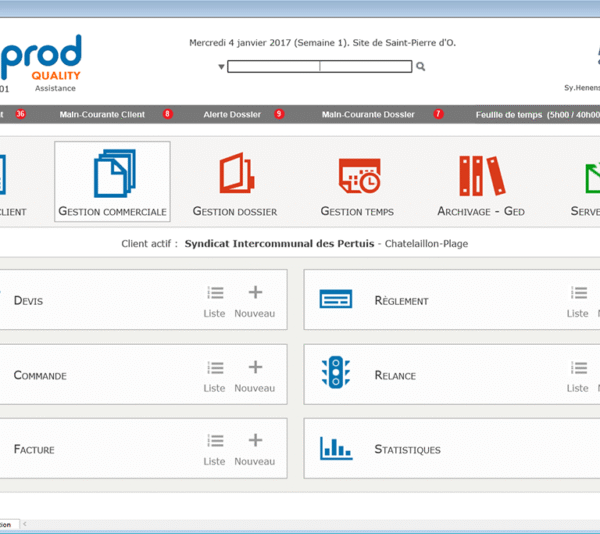Viewport: 600px width, 534px height.
Task: Click the Commande heading
Action: [x=40, y=375]
